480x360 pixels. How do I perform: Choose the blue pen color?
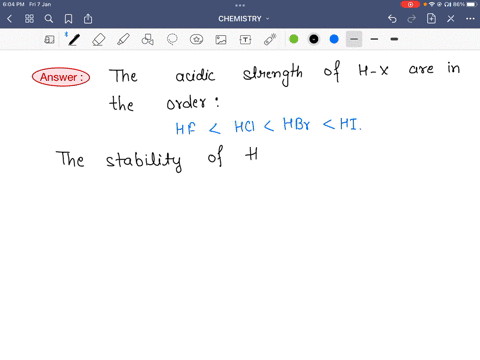click(334, 39)
